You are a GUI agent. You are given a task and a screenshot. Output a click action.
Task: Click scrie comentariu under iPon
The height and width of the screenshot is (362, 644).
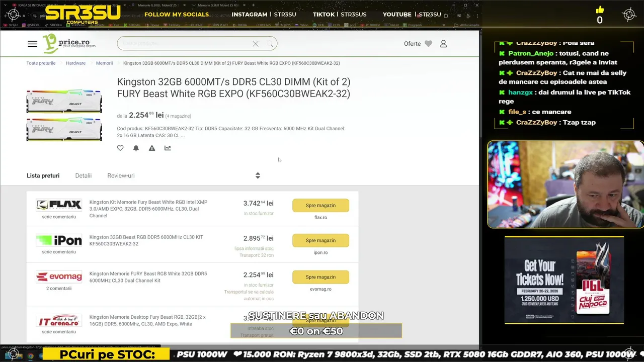[59, 252]
